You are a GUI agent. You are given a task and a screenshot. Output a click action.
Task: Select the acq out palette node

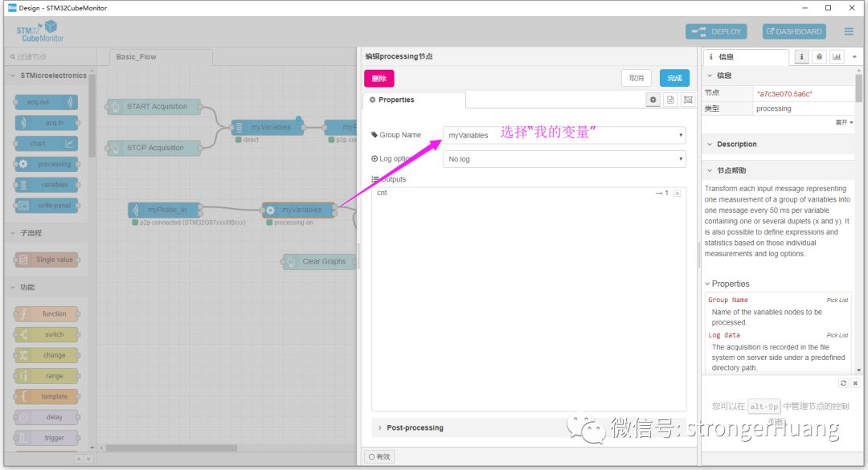(x=47, y=102)
